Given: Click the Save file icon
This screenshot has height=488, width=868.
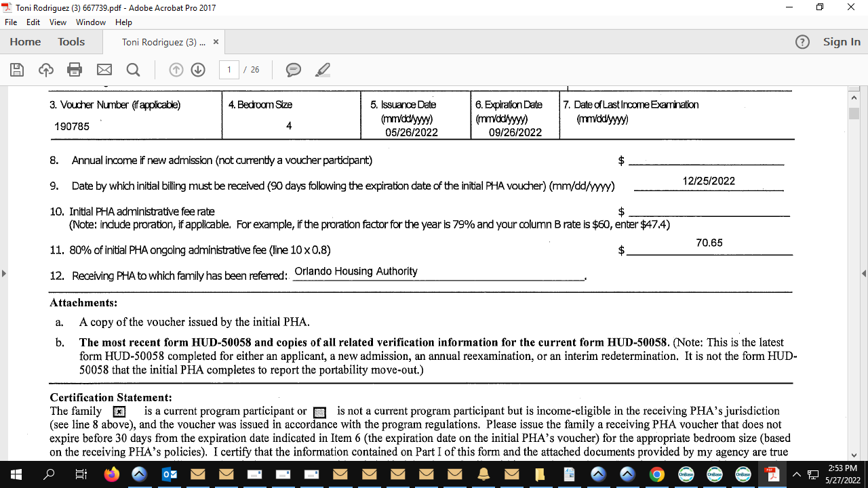Looking at the screenshot, I should pyautogui.click(x=17, y=70).
